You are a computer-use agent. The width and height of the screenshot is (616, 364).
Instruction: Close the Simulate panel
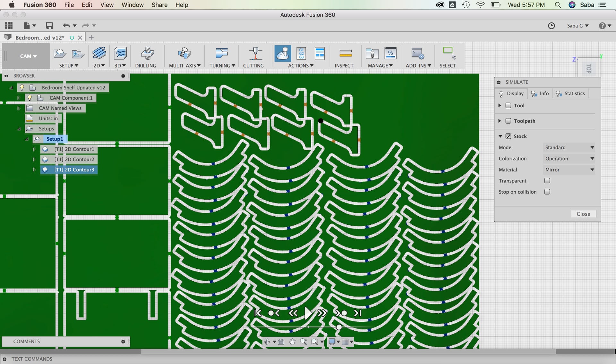tap(583, 214)
